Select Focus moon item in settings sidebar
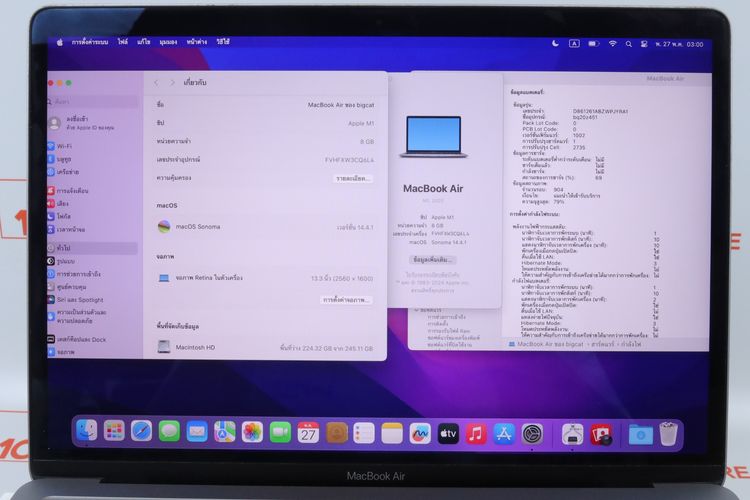The image size is (750, 500). [x=92, y=216]
